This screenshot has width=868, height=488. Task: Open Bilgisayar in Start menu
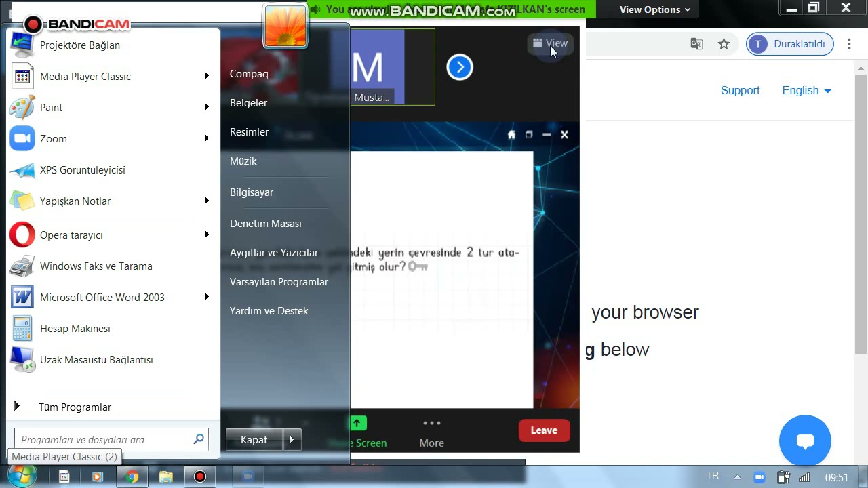coord(252,192)
